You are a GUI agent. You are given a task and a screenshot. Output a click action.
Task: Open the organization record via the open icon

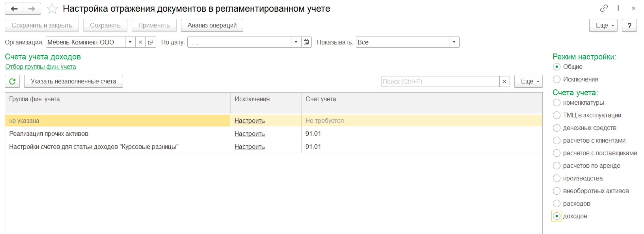pyautogui.click(x=150, y=42)
